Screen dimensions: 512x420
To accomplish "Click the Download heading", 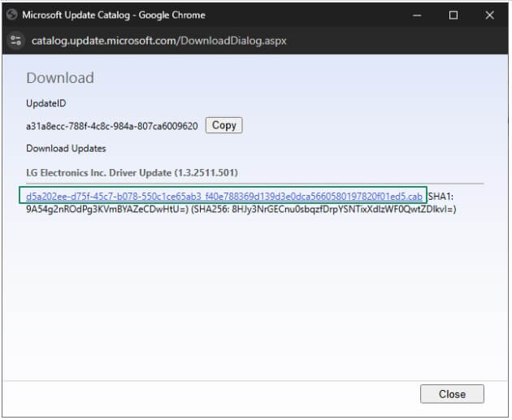I will 60,78.
